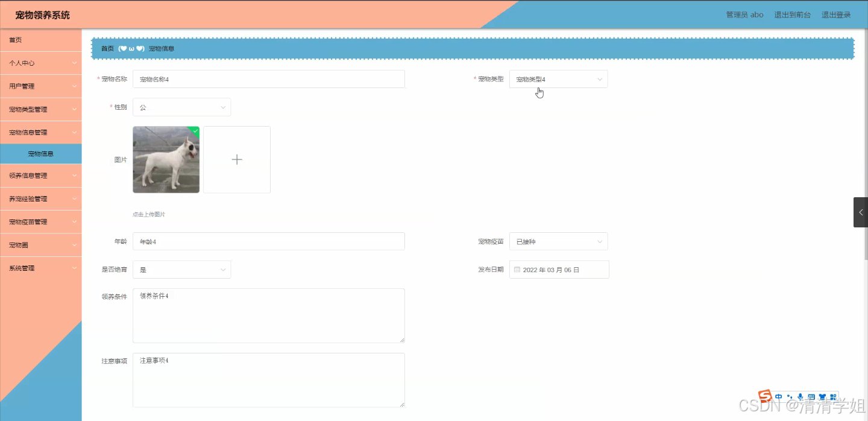This screenshot has width=868, height=421.
Task: Expand the 系统管理 sidebar menu
Action: (x=40, y=268)
